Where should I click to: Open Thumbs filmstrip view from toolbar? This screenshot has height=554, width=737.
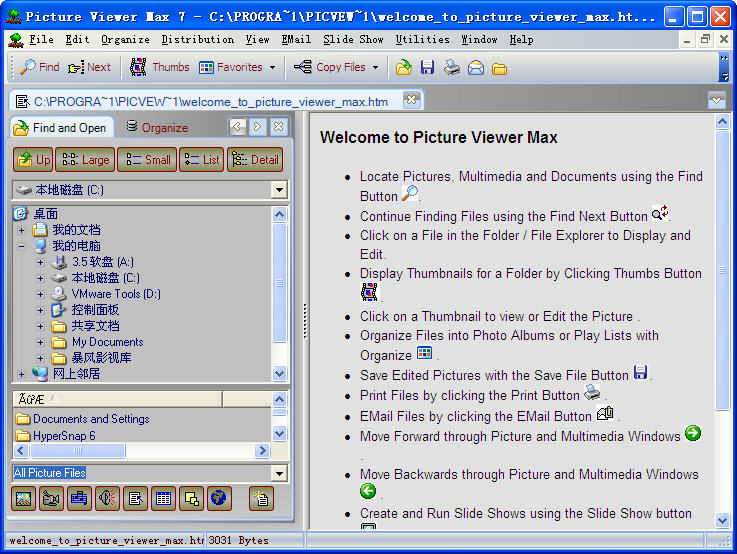(159, 67)
